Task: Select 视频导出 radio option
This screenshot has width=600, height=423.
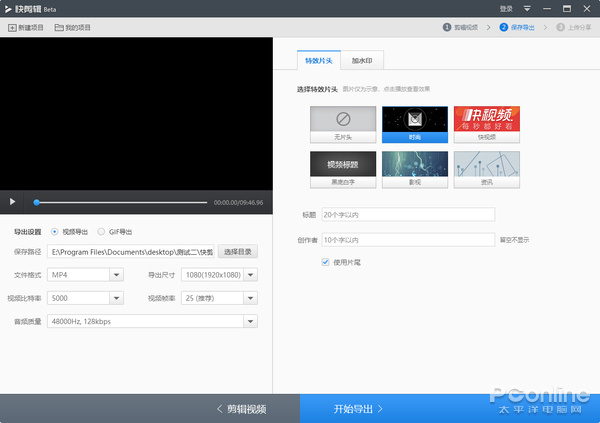Action: pyautogui.click(x=54, y=231)
